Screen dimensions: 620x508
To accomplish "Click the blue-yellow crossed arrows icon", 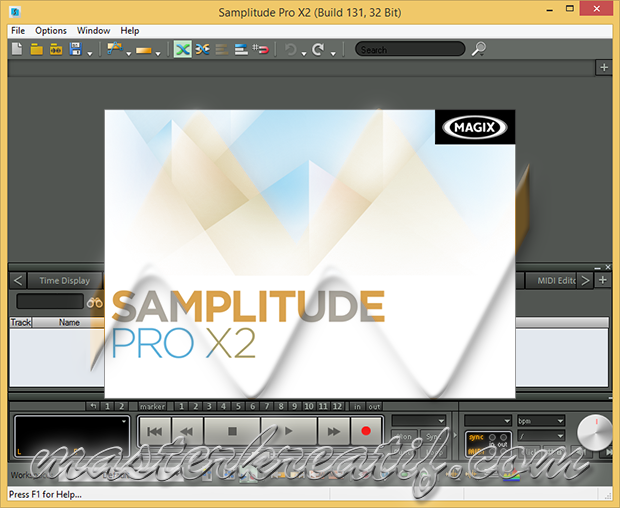I will (x=202, y=49).
